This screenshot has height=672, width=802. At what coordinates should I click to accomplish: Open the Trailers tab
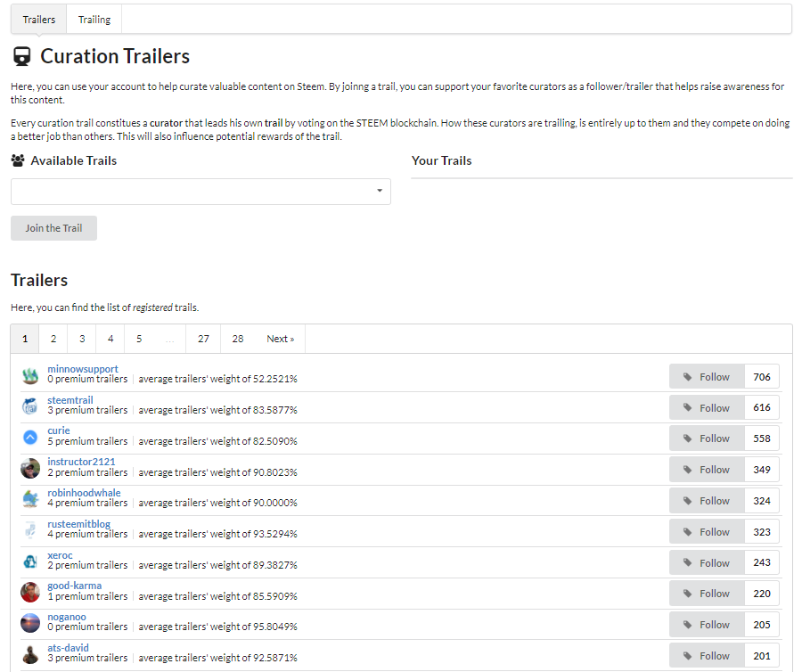[39, 20]
